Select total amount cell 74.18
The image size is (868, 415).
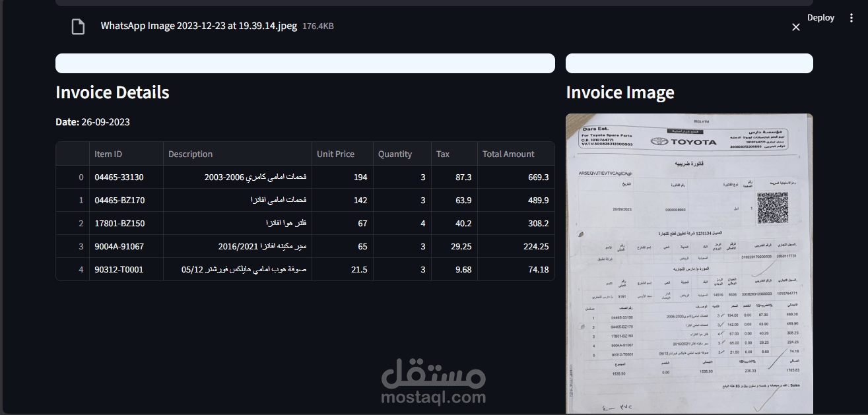516,270
